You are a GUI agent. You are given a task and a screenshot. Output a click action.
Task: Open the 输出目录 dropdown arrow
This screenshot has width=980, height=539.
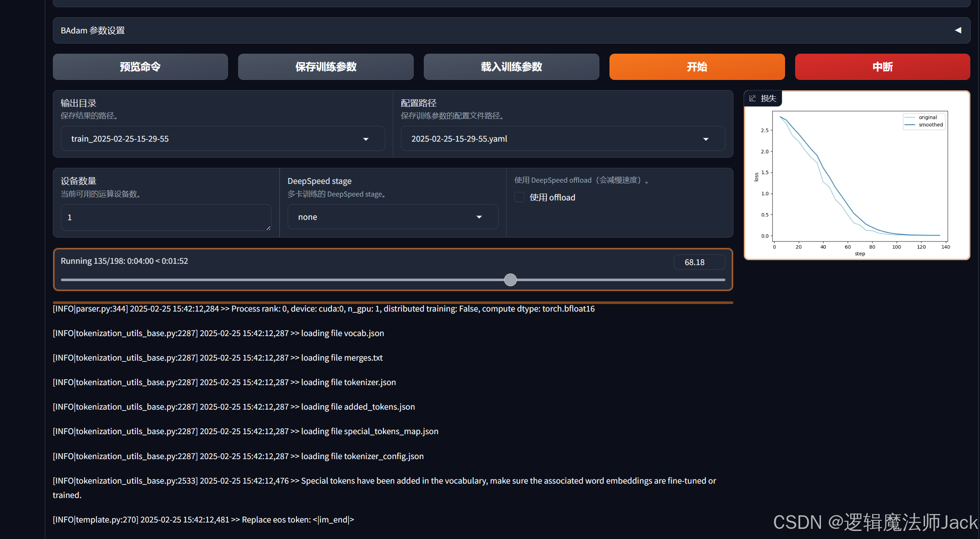point(366,139)
